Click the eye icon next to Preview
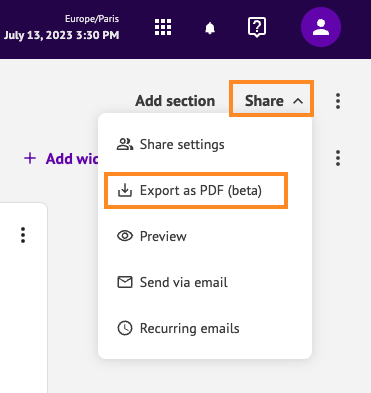 (x=125, y=236)
